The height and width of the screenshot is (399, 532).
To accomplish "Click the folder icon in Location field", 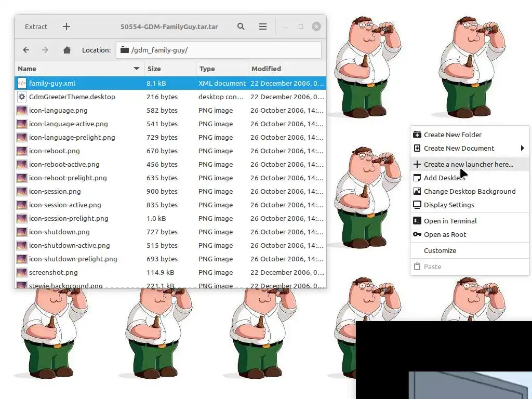I will [125, 50].
